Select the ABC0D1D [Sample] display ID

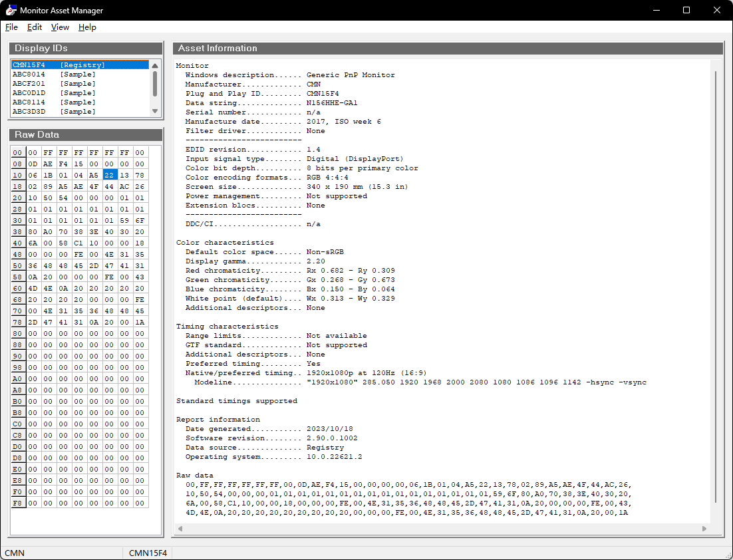point(80,93)
